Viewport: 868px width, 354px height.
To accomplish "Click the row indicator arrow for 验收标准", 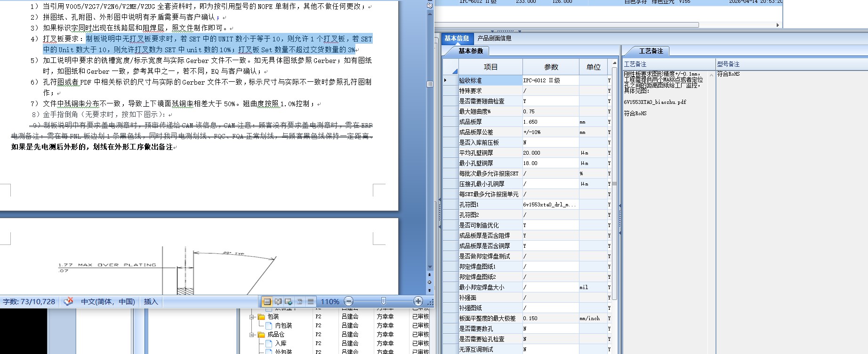I will click(446, 80).
